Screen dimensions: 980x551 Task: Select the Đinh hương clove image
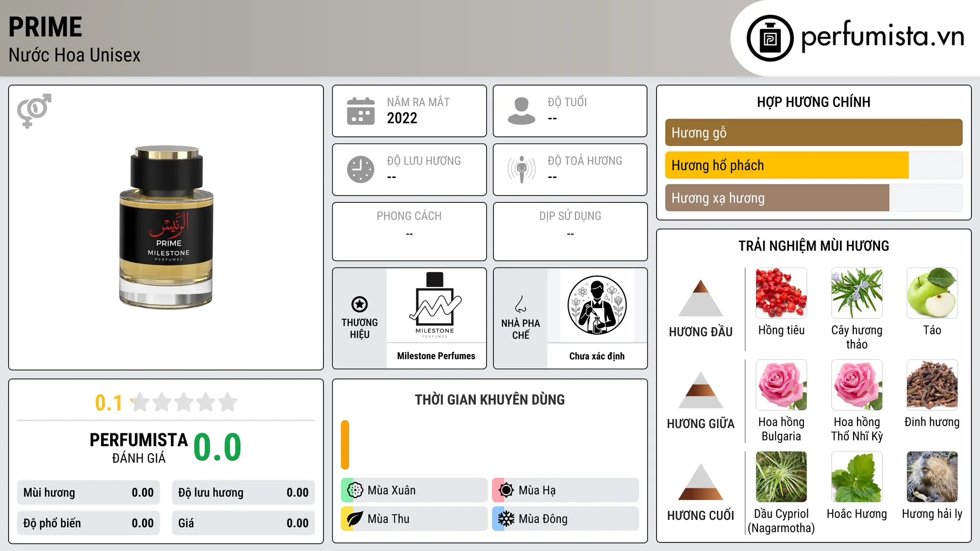[x=932, y=385]
